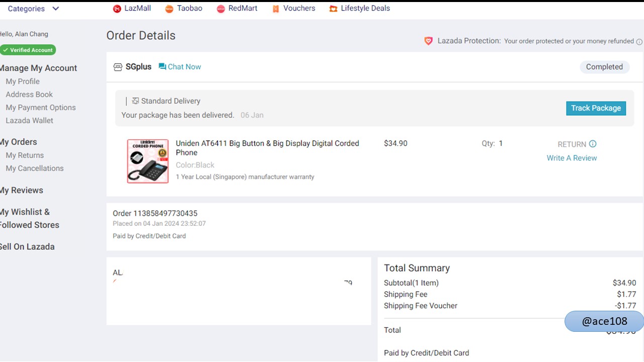Click the Taobao icon

(x=169, y=9)
